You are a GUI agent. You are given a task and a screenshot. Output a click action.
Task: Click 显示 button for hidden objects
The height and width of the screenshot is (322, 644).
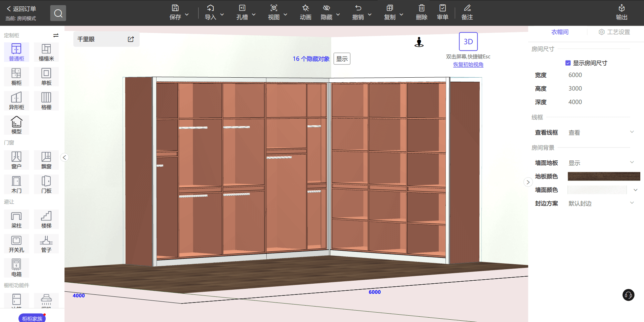[x=342, y=59]
